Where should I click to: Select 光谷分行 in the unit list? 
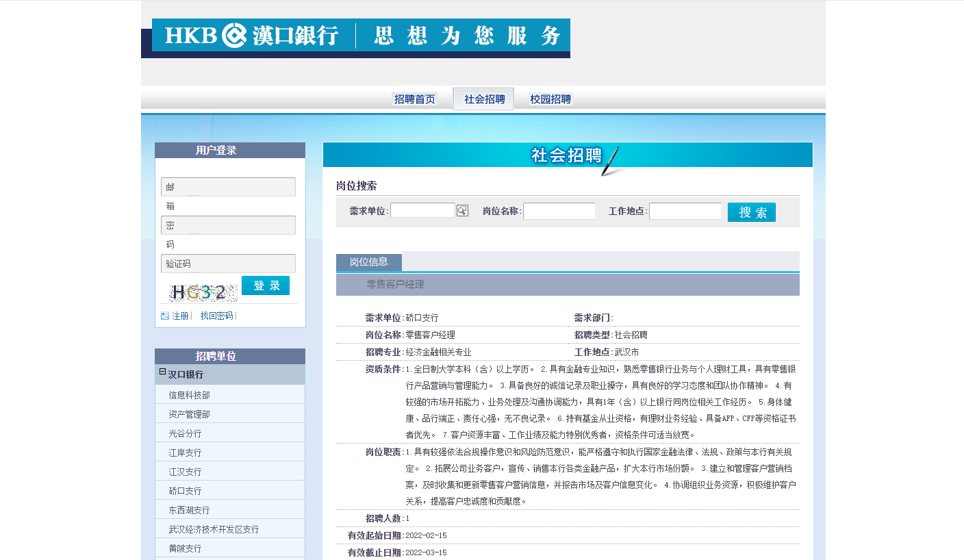[186, 433]
